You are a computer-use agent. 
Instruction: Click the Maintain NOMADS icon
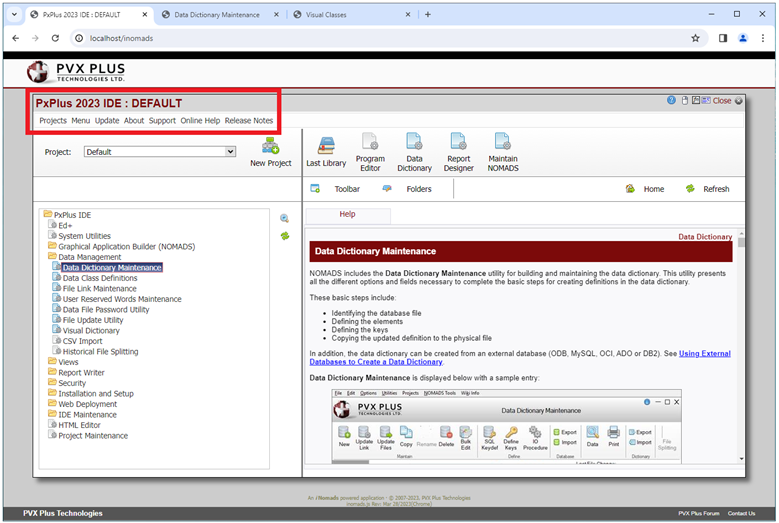502,142
